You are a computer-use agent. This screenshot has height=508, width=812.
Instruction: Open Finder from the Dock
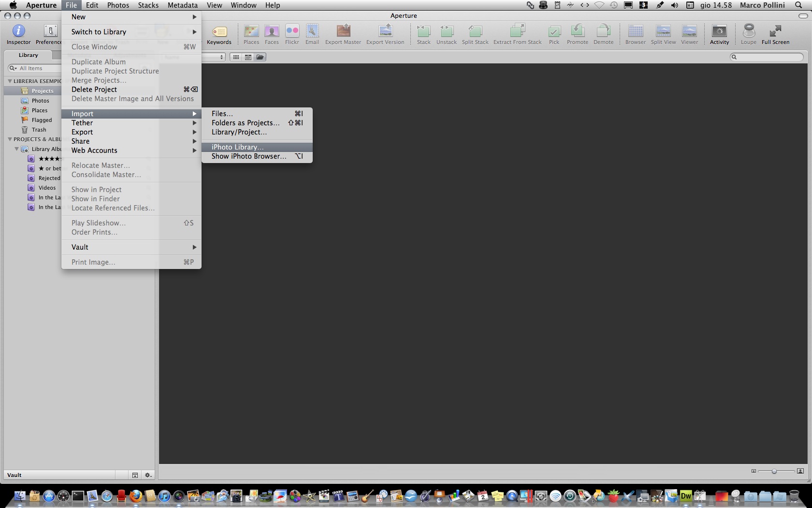(x=20, y=496)
